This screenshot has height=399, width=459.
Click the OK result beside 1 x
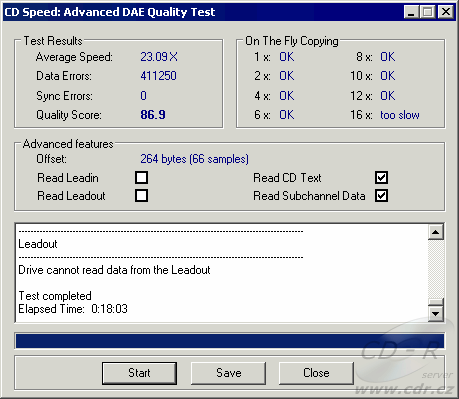tap(287, 57)
